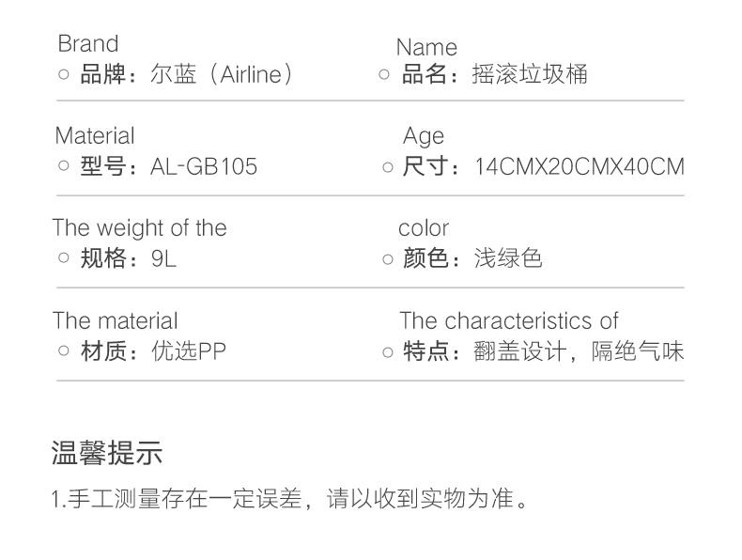
Task: Click the material value 优选PP
Action: click(x=189, y=351)
